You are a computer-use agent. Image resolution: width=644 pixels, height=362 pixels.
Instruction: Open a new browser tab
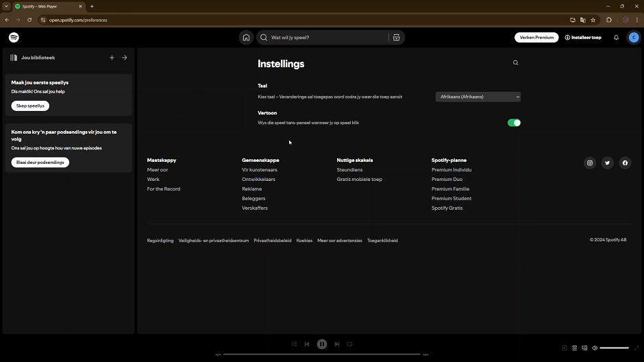[x=92, y=6]
